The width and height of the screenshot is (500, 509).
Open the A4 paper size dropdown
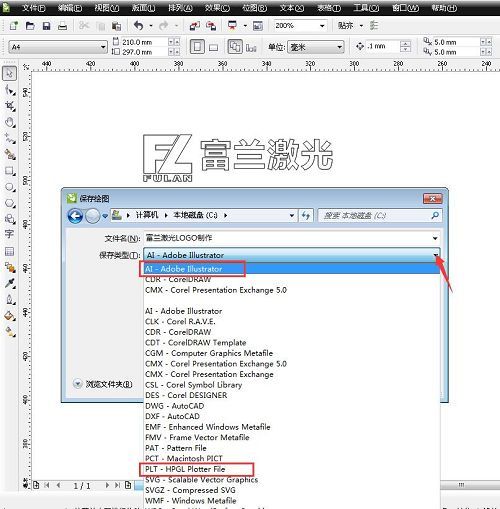(x=58, y=47)
